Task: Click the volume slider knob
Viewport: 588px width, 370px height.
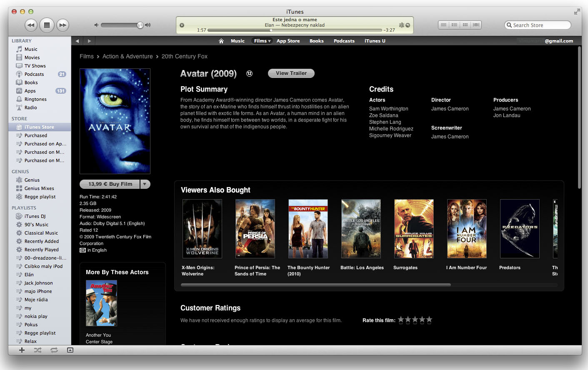Action: pos(140,25)
